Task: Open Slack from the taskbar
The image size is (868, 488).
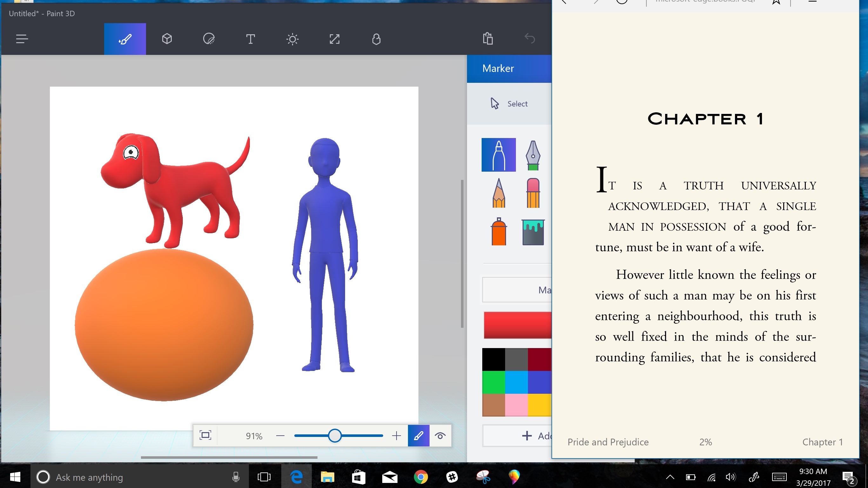Action: pyautogui.click(x=452, y=477)
